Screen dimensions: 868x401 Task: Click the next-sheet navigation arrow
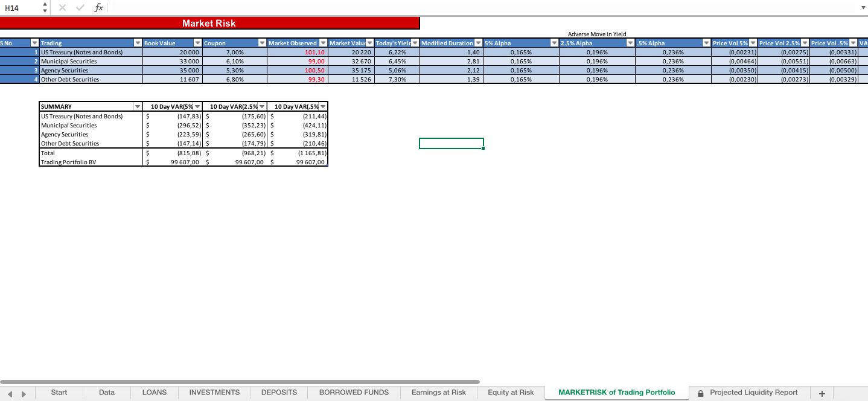tap(23, 392)
